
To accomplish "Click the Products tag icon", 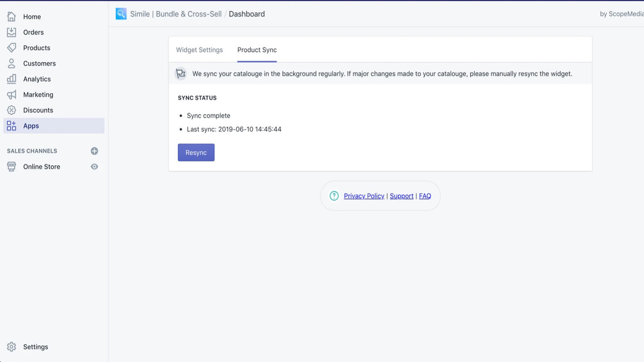I will (x=11, y=47).
